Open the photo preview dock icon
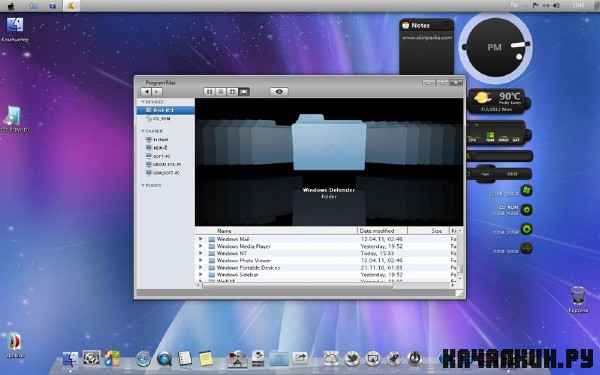 pos(236,359)
